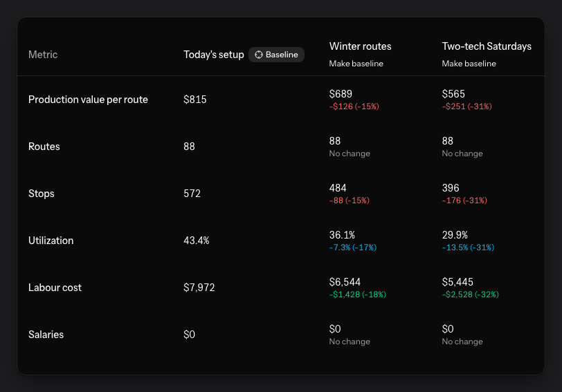This screenshot has height=392, width=562.
Task: Click the 484 stops value for Winter routes
Action: pos(338,188)
